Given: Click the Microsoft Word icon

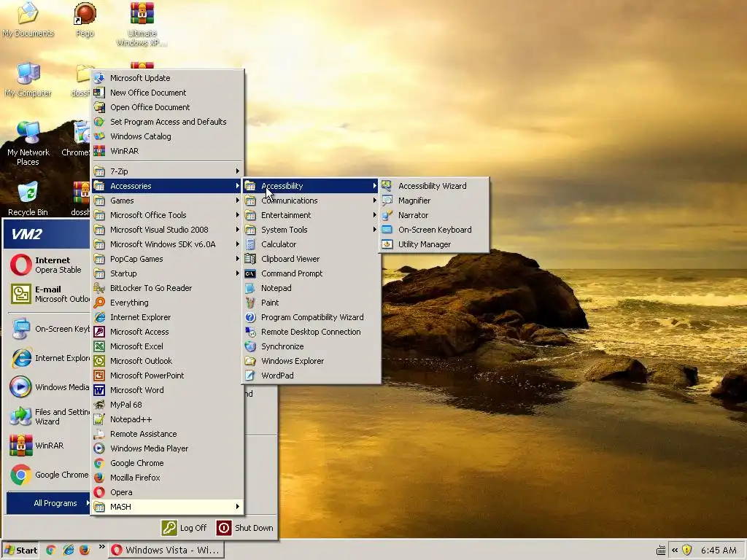Looking at the screenshot, I should point(99,390).
